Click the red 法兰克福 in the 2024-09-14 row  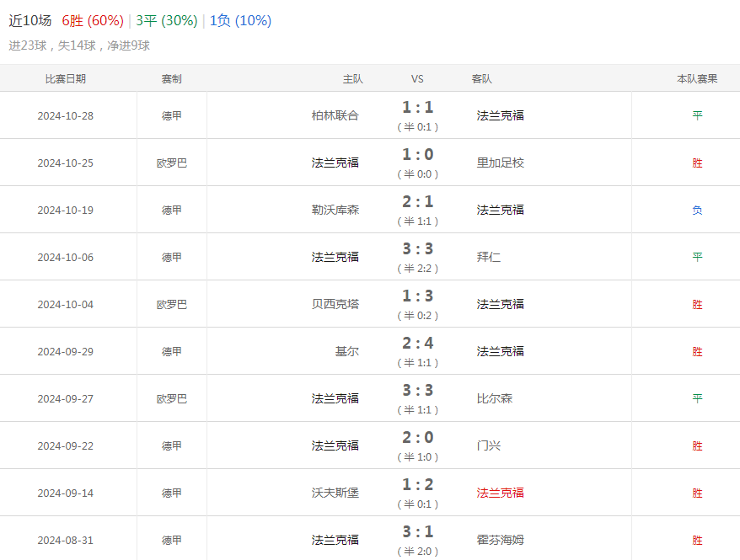(501, 493)
